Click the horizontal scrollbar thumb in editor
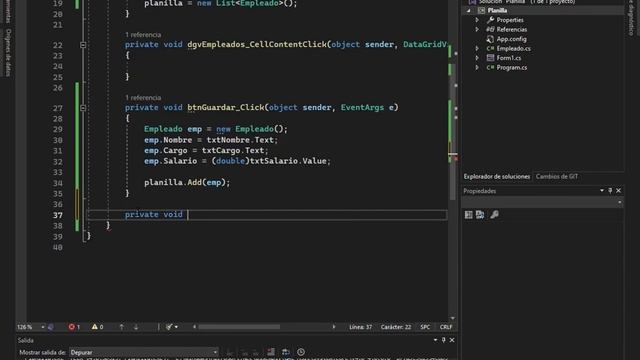The width and height of the screenshot is (640, 360). pyautogui.click(x=239, y=327)
